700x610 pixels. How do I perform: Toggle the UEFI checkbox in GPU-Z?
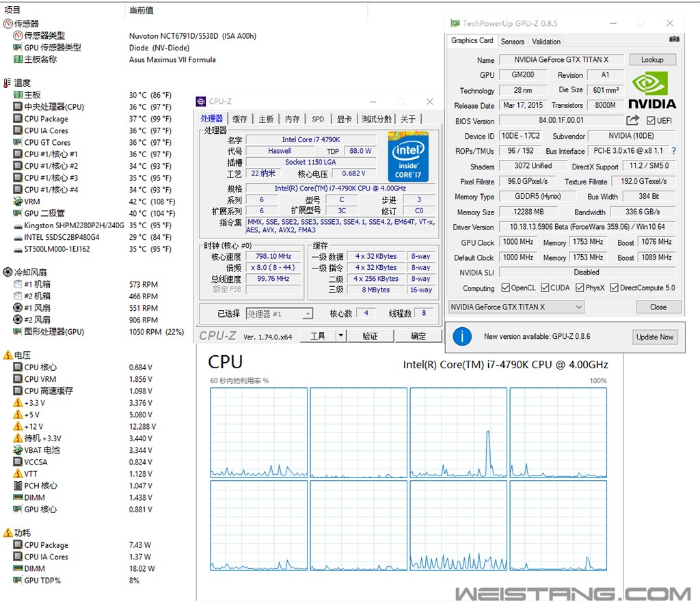click(x=651, y=120)
